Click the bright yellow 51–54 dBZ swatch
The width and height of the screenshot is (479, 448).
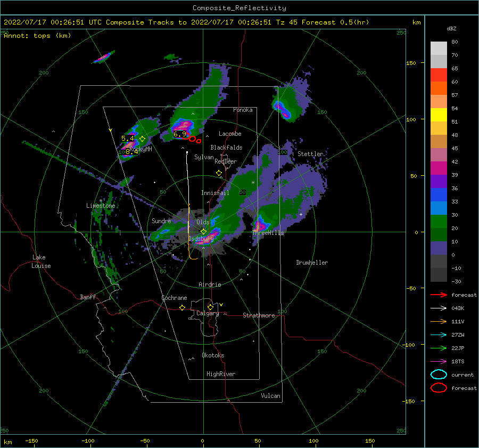click(439, 115)
